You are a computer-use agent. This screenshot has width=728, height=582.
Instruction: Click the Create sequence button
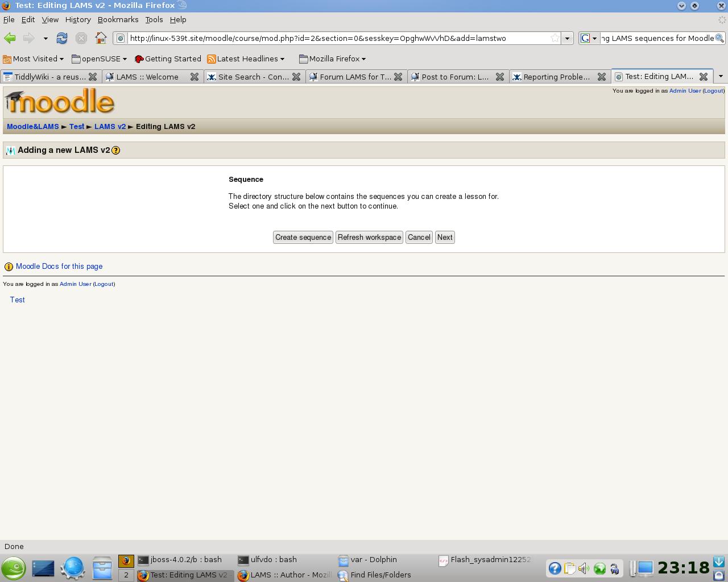303,238
